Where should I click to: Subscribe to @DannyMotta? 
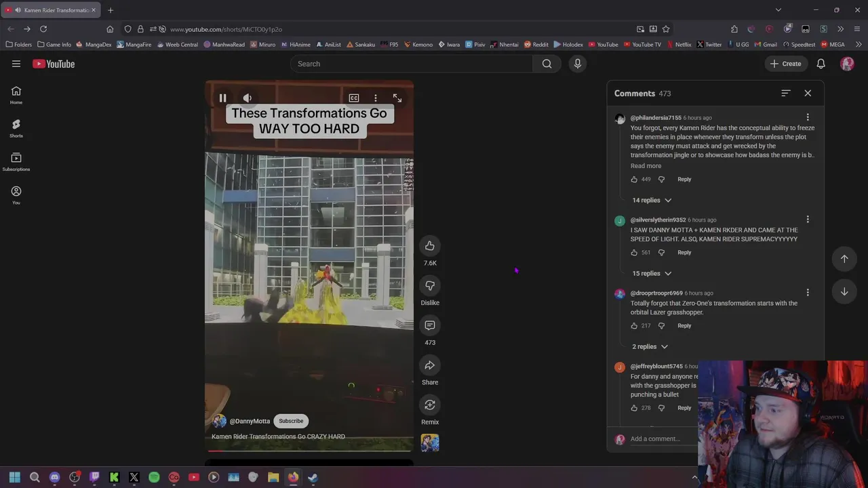[291, 421]
